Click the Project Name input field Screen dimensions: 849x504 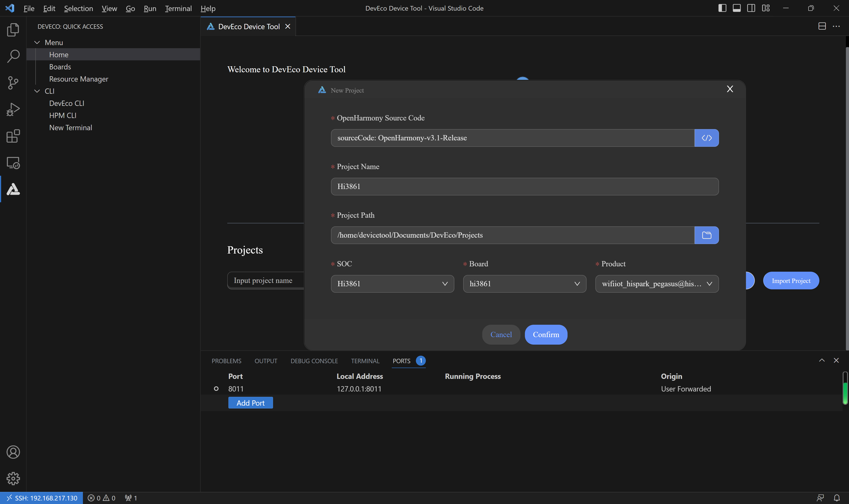[524, 186]
